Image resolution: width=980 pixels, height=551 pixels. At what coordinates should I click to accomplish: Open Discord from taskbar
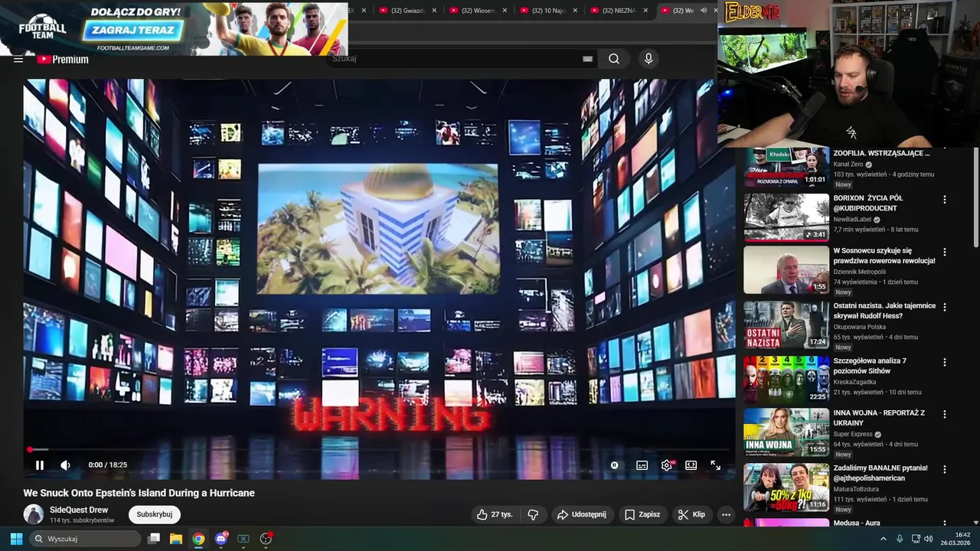coord(222,539)
